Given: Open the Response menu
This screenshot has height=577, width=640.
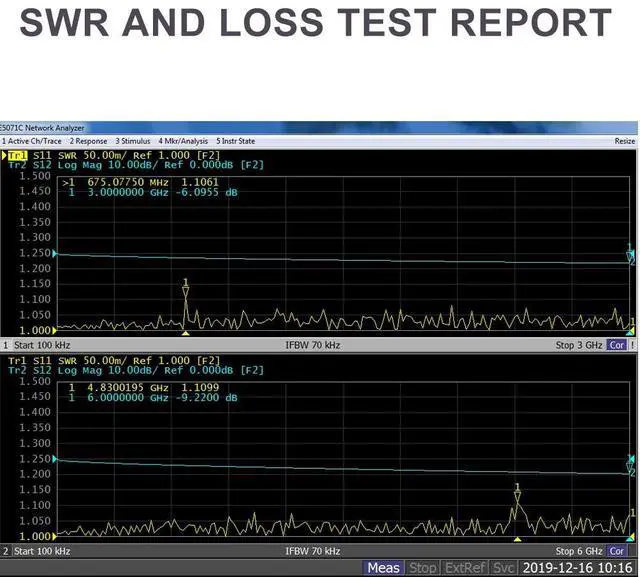Looking at the screenshot, I should [x=88, y=141].
